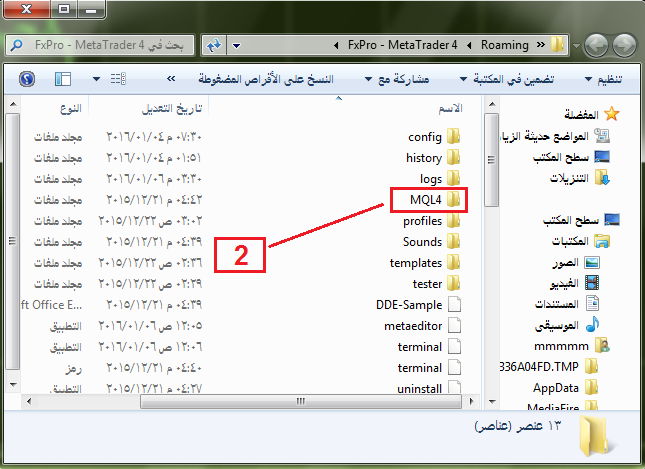Select the metaeditor file icon
Screen dimensions: 645x469
(x=454, y=325)
